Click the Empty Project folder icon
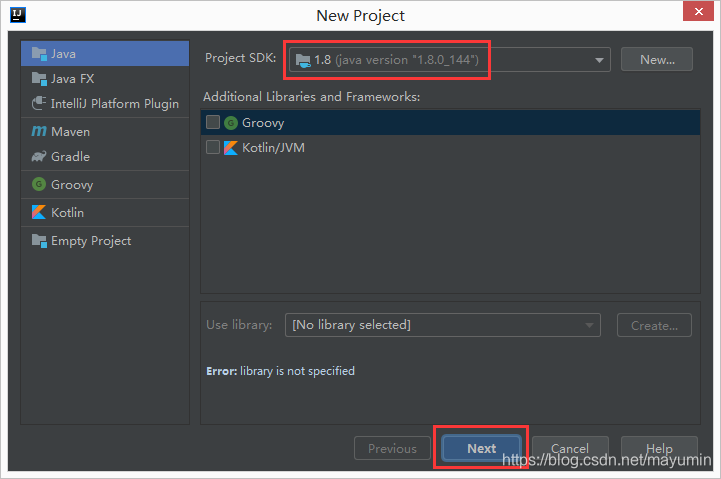Image resolution: width=721 pixels, height=479 pixels. point(39,241)
